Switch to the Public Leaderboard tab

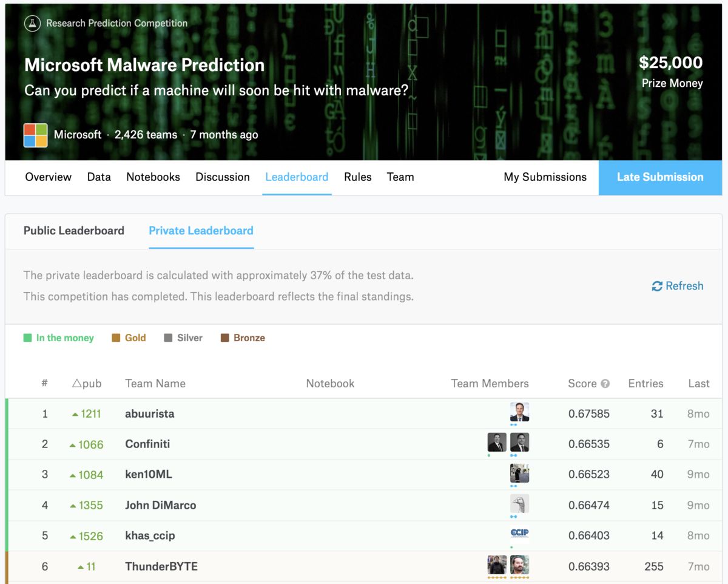pos(74,231)
